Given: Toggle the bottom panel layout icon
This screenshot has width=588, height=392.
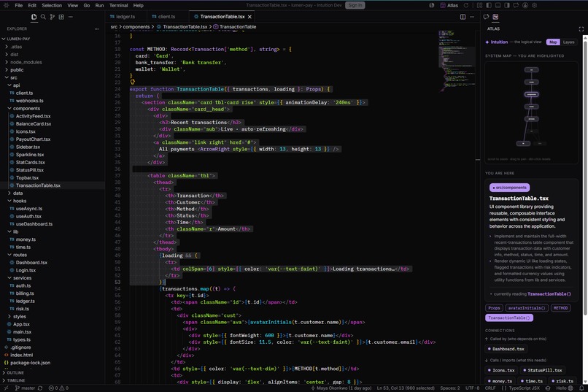Looking at the screenshot, I should click(x=498, y=5).
